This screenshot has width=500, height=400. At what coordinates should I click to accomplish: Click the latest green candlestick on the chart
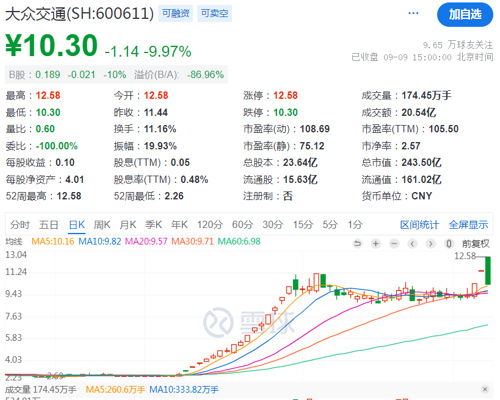click(488, 270)
